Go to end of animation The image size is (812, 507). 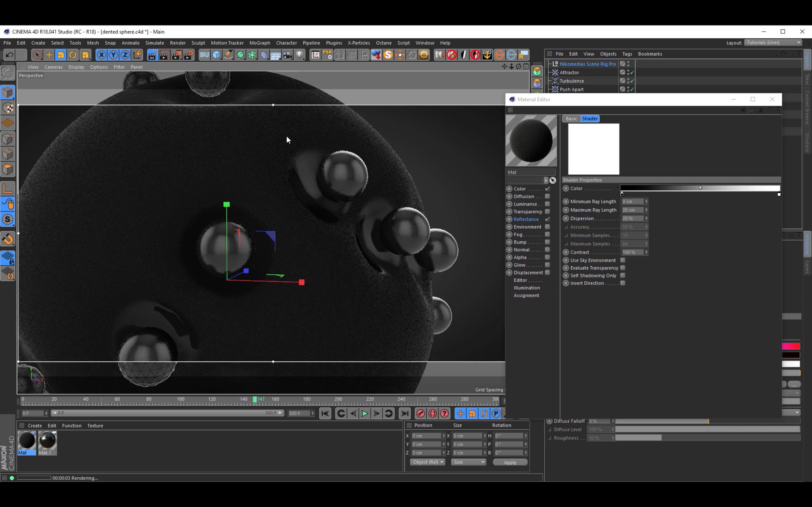pos(405,413)
